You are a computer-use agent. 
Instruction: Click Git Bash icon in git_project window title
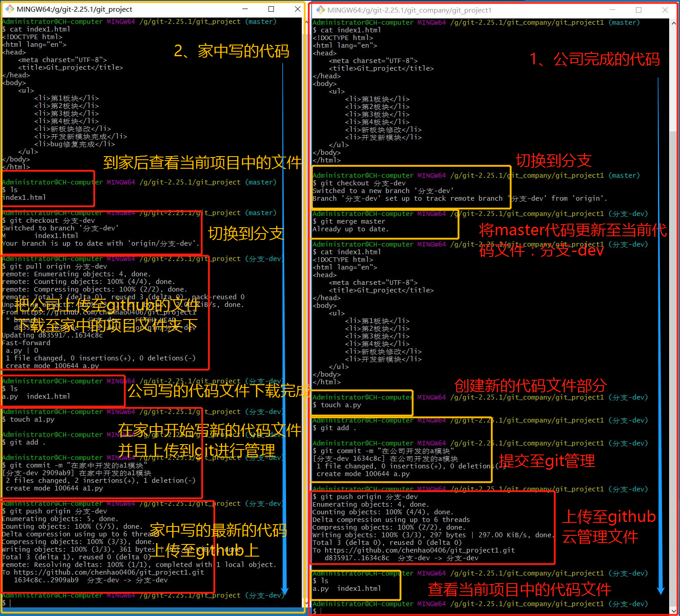click(x=9, y=9)
